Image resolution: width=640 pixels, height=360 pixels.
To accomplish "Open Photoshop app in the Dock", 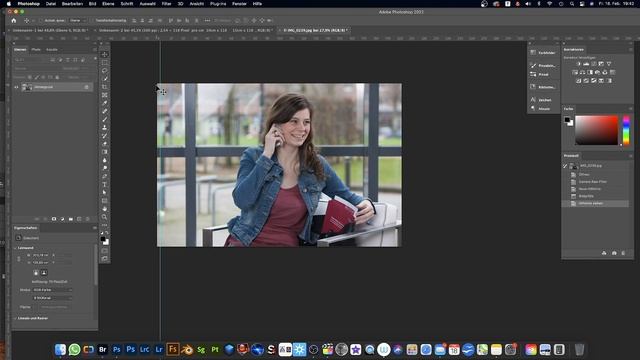I will click(x=117, y=349).
